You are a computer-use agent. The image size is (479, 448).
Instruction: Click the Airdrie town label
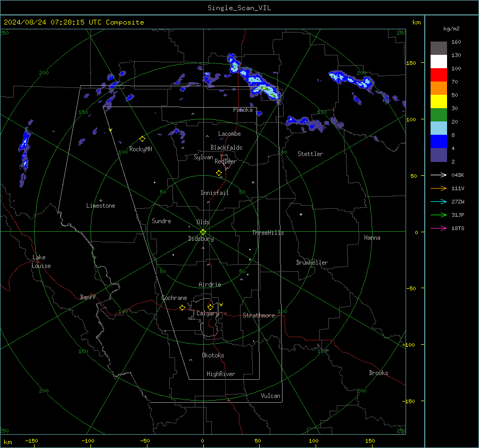pyautogui.click(x=210, y=284)
